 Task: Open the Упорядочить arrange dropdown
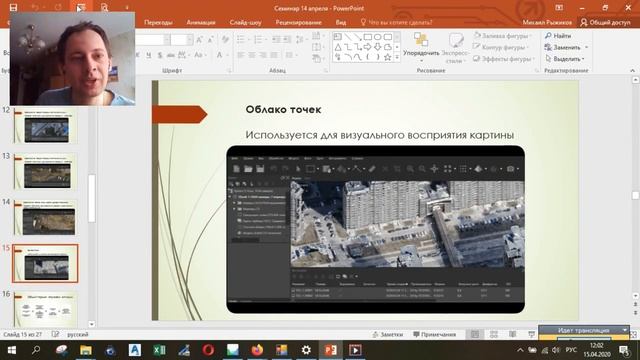(x=421, y=48)
